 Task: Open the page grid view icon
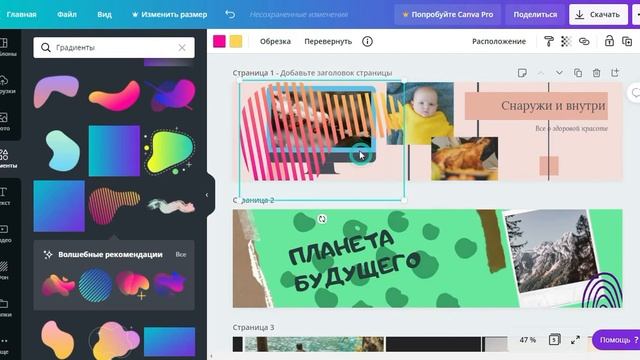[554, 339]
